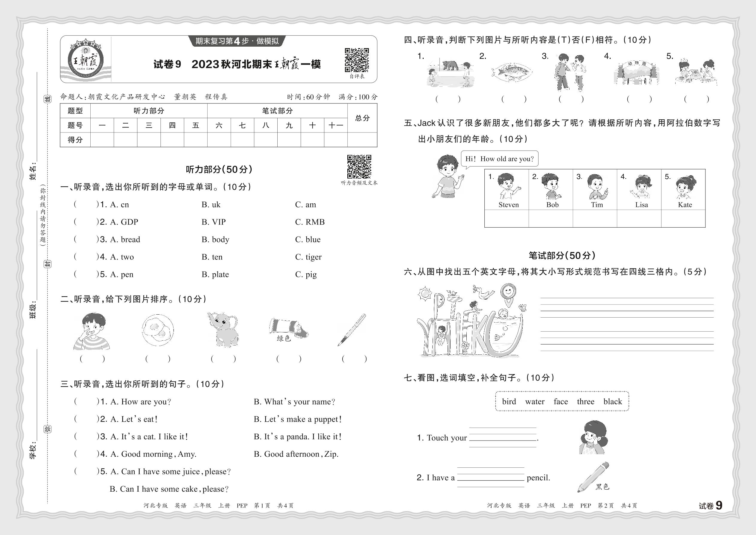756x535 pixels.
Task: Click the word 'water' in word box
Action: click(x=535, y=402)
